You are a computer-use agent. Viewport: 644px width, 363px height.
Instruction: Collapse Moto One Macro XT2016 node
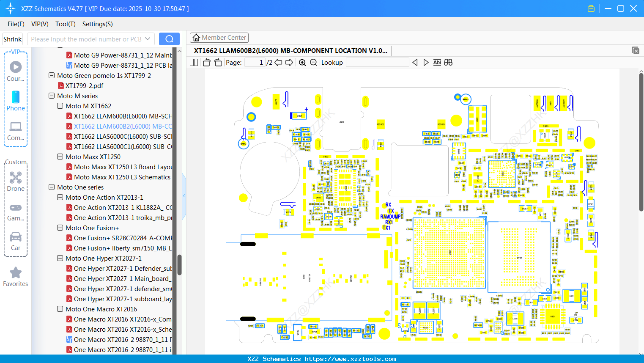[60, 309]
